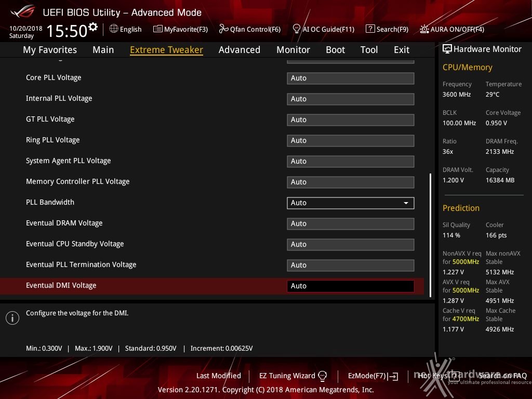
Task: Select the Eventual DRAM Voltage label
Action: (64, 223)
